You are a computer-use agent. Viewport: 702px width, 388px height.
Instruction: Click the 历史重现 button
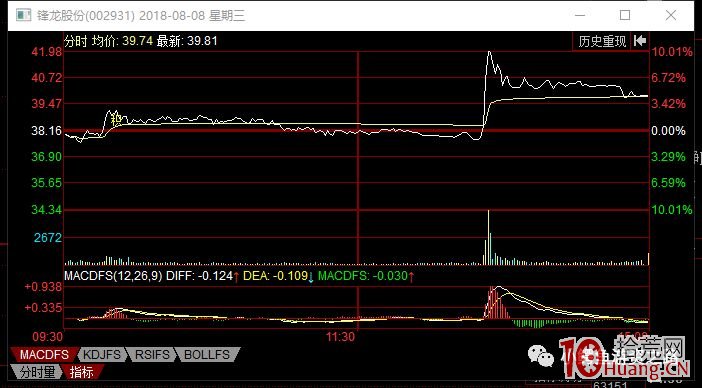[x=602, y=41]
